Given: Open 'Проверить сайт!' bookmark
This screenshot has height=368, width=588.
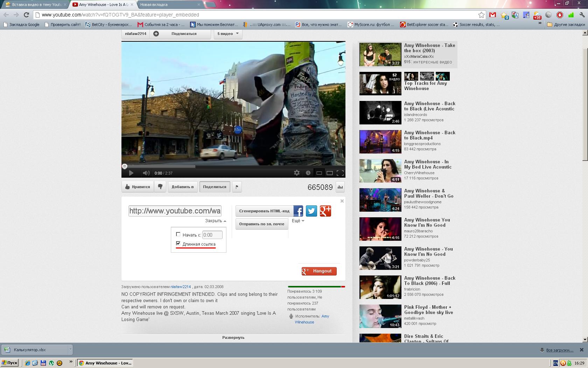Looking at the screenshot, I should 63,25.
